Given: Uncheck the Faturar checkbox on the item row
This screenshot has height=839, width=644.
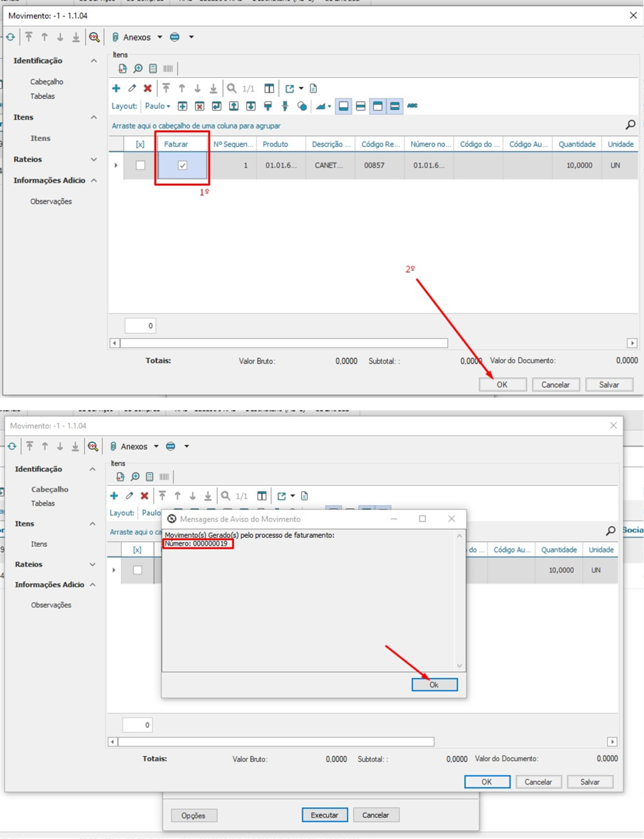Looking at the screenshot, I should pos(182,165).
